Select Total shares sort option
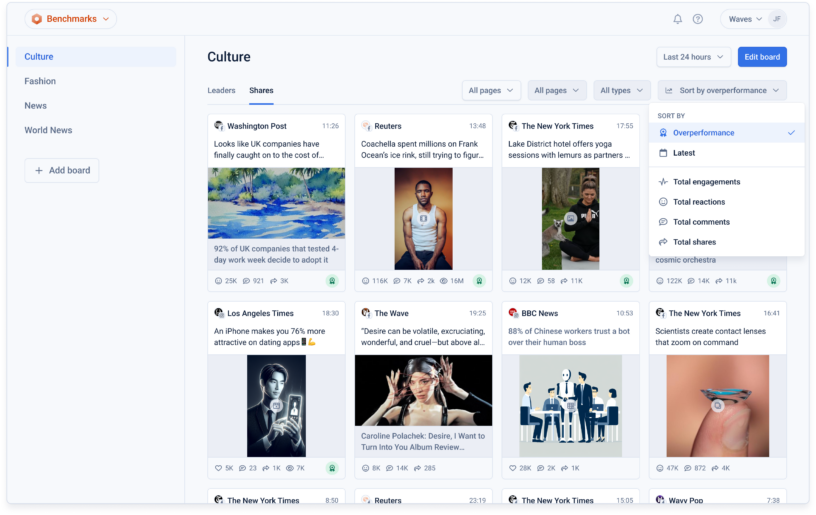 694,242
